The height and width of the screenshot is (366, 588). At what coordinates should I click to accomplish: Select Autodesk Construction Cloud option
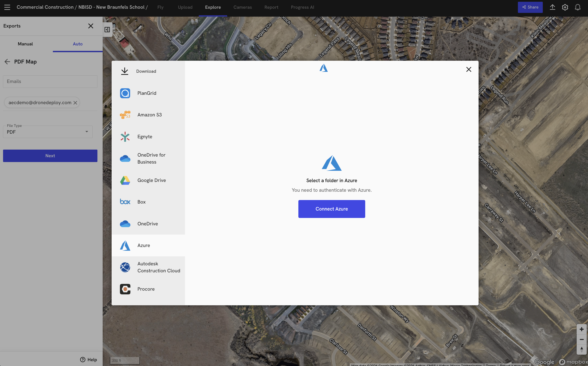coord(158,267)
